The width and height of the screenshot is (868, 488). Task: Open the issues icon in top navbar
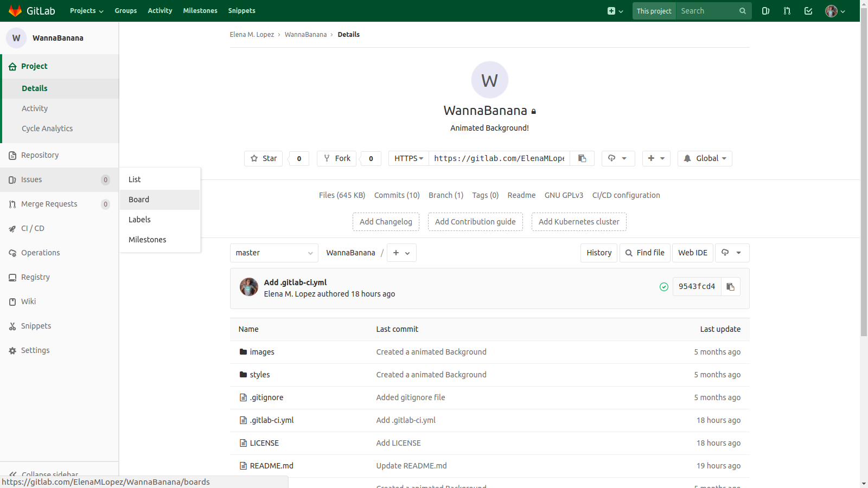[765, 11]
